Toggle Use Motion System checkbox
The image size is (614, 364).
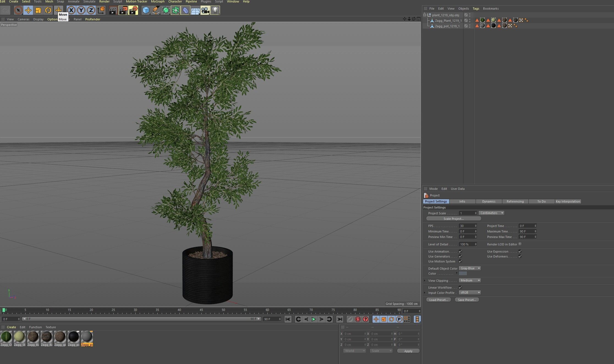tap(460, 261)
